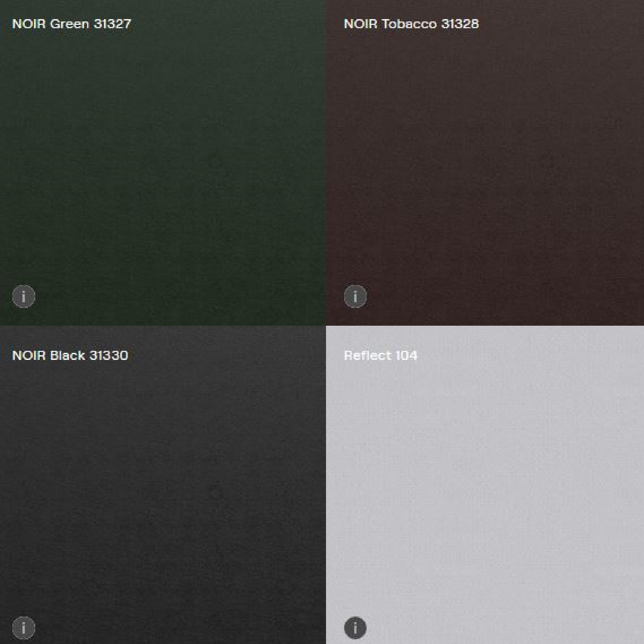Image resolution: width=644 pixels, height=644 pixels.
Task: Click info icon on NOIR Tobacco swatch
Action: [x=355, y=296]
